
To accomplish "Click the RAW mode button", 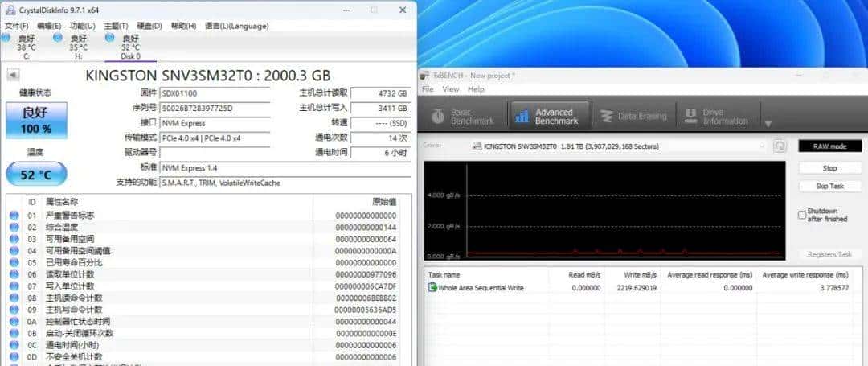I will pyautogui.click(x=829, y=146).
